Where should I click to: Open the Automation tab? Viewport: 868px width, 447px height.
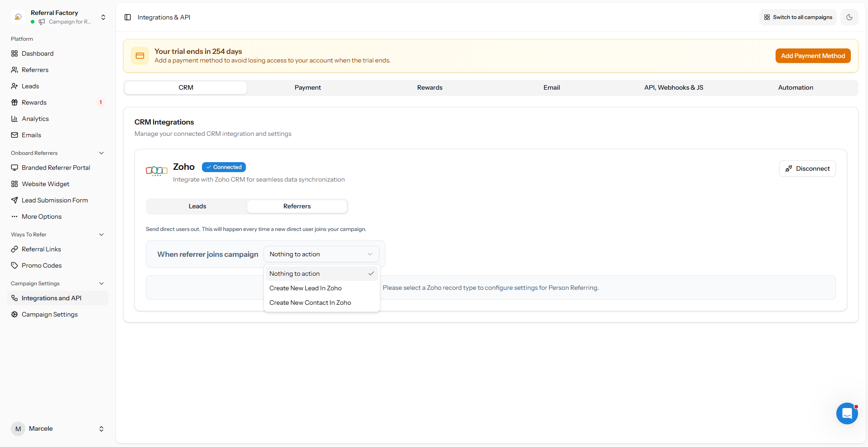796,87
